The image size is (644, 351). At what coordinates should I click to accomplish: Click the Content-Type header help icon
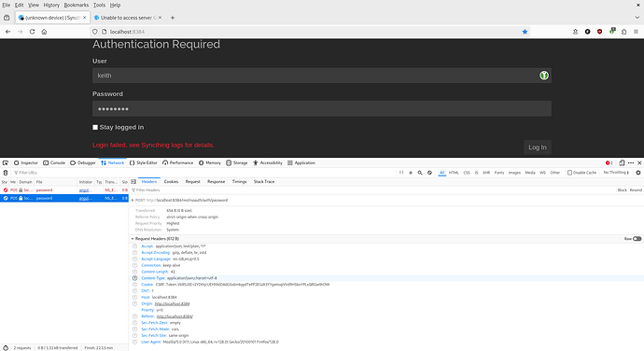134,278
